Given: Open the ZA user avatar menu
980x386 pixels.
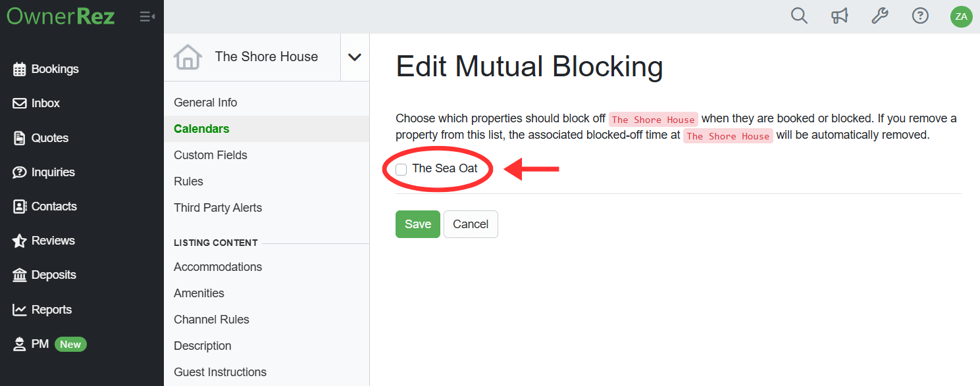Looking at the screenshot, I should point(961,16).
